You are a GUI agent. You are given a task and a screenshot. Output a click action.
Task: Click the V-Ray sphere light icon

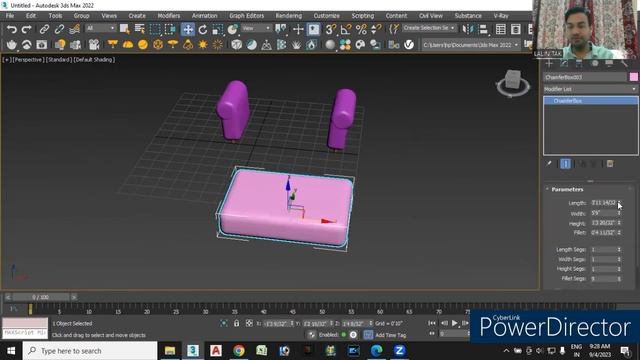(143, 44)
